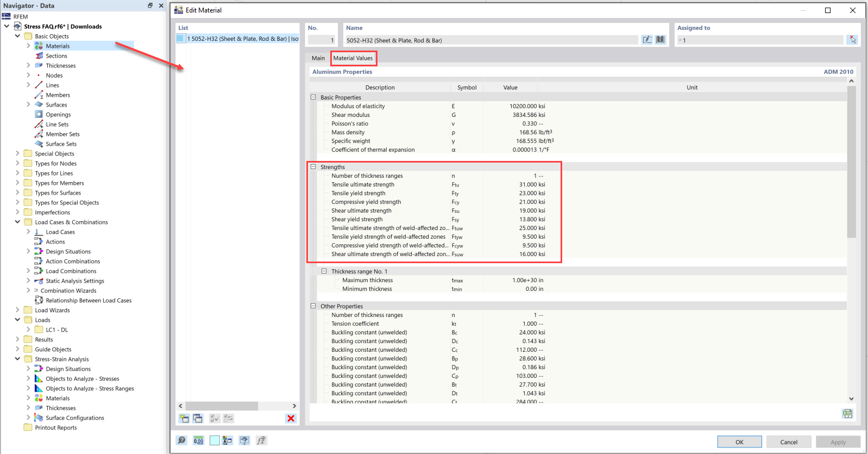
Task: Click the Objects to Analyze - Stresses icon
Action: (39, 379)
